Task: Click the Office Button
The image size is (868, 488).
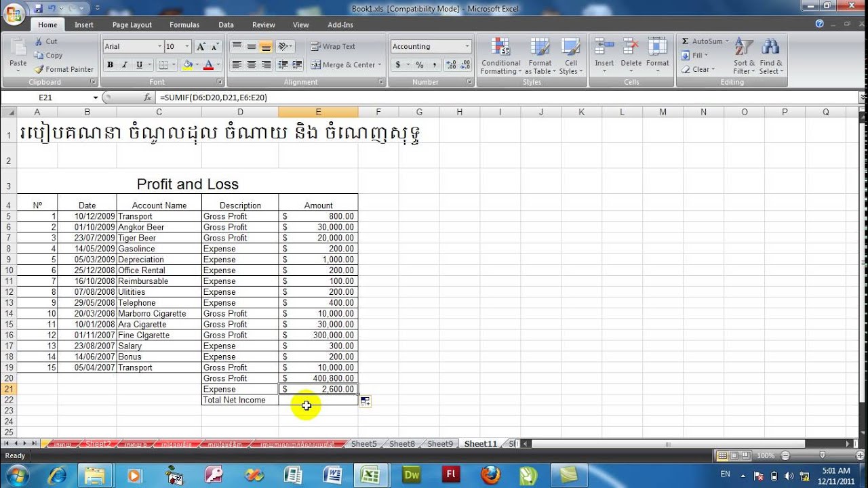Action: click(14, 12)
